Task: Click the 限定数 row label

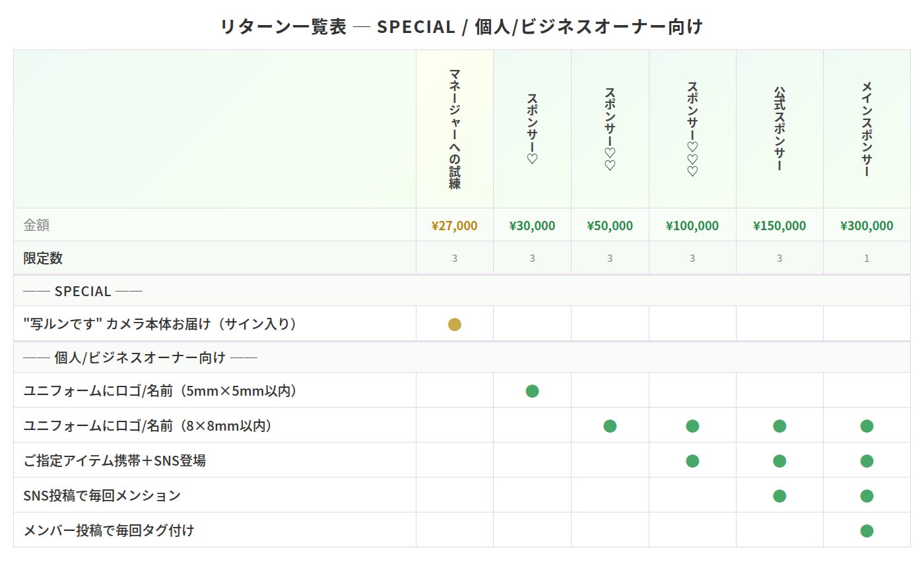Action: tap(43, 259)
